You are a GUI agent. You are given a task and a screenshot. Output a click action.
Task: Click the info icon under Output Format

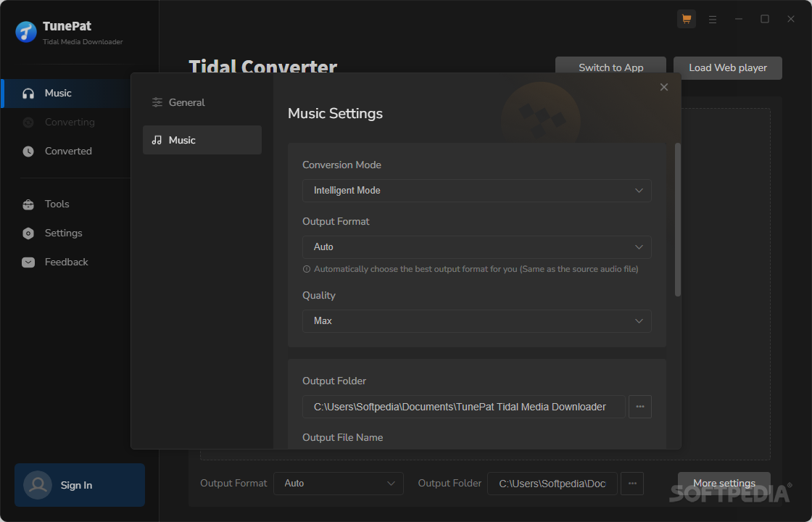pyautogui.click(x=307, y=269)
